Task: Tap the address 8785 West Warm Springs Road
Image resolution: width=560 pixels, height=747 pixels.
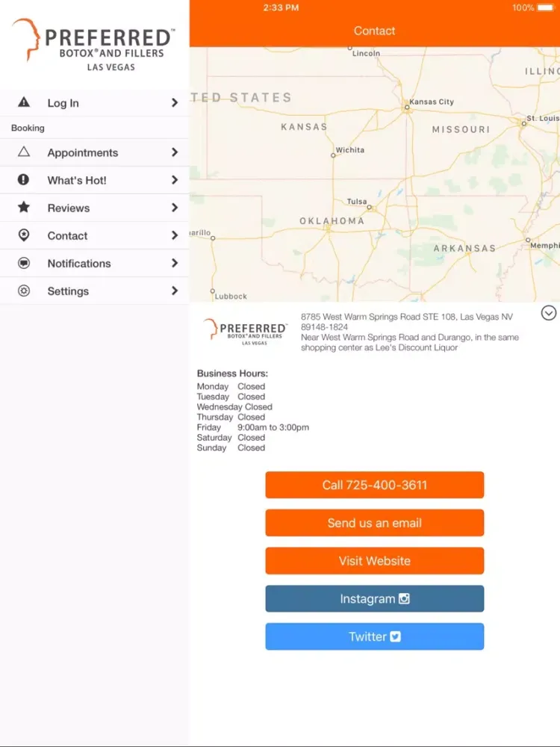Action: pos(407,321)
